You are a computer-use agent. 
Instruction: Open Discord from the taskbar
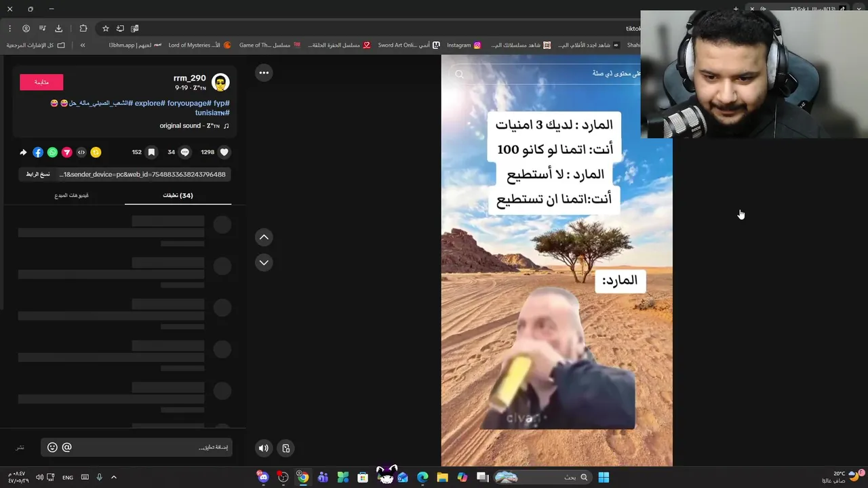[263, 477]
